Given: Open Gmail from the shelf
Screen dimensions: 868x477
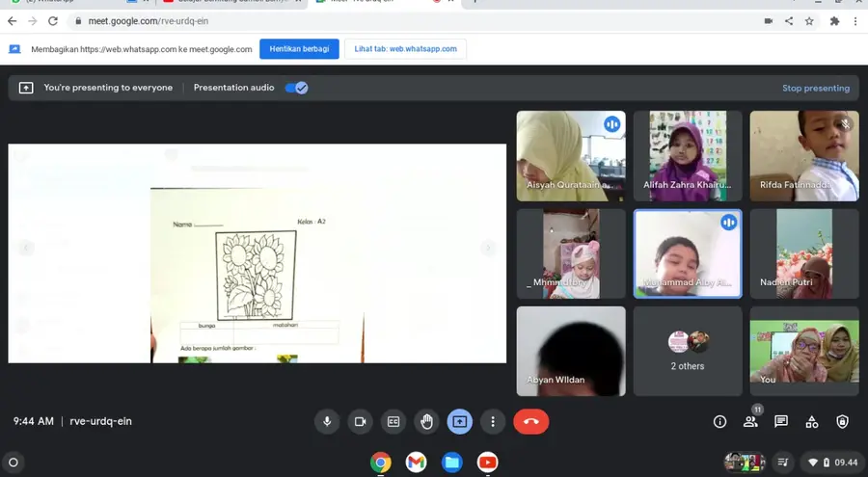Looking at the screenshot, I should [417, 462].
